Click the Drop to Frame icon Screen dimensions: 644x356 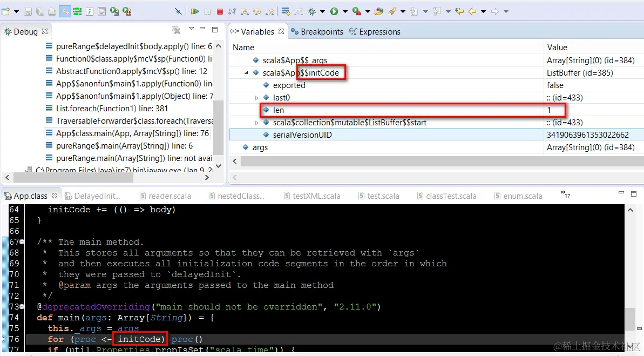coord(286,11)
